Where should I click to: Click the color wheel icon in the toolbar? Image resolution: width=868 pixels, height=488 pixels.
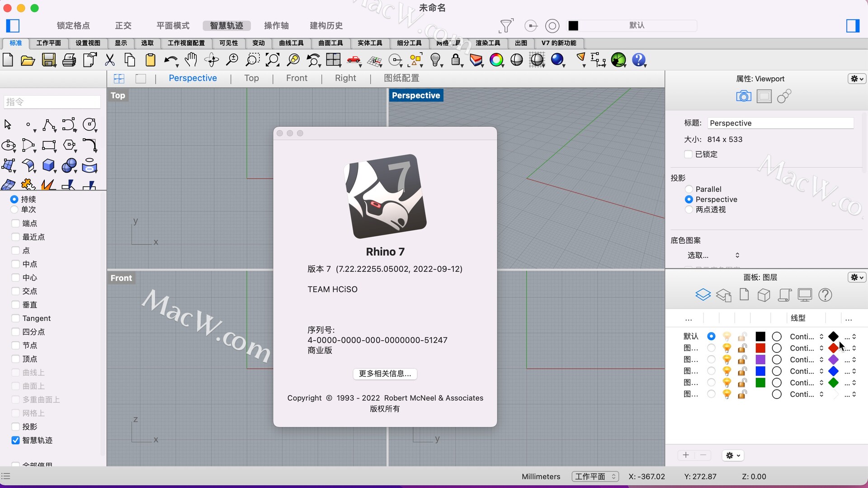496,60
